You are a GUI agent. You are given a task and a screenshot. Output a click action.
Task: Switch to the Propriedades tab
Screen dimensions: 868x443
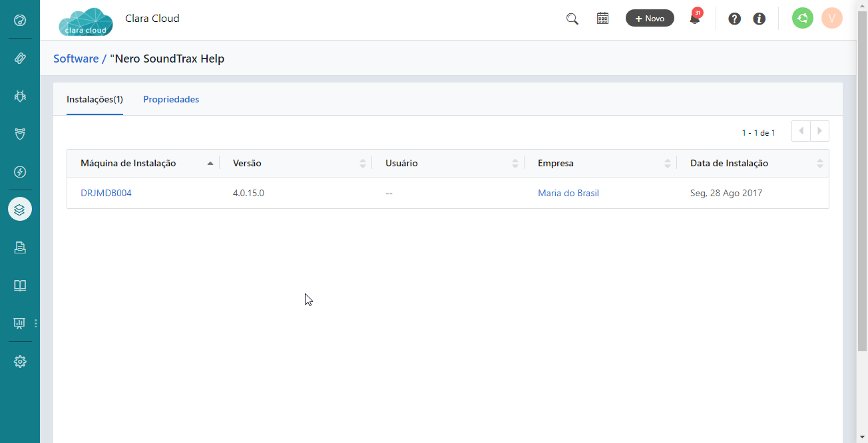click(171, 99)
